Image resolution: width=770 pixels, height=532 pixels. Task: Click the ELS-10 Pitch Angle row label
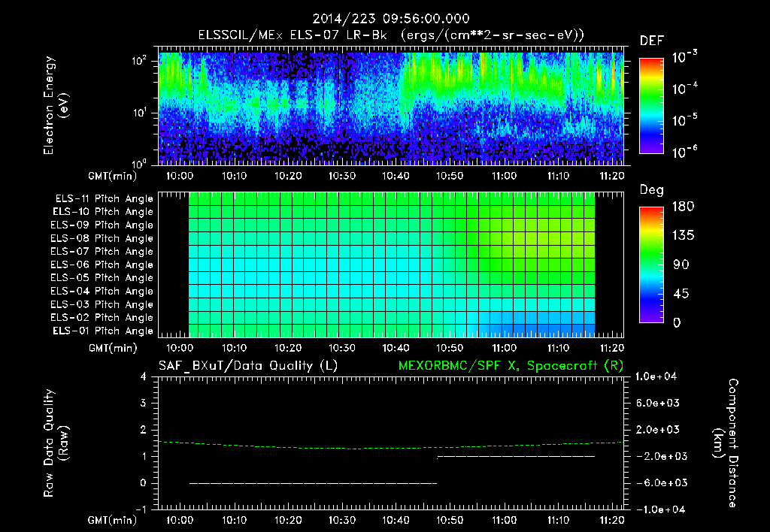point(103,212)
